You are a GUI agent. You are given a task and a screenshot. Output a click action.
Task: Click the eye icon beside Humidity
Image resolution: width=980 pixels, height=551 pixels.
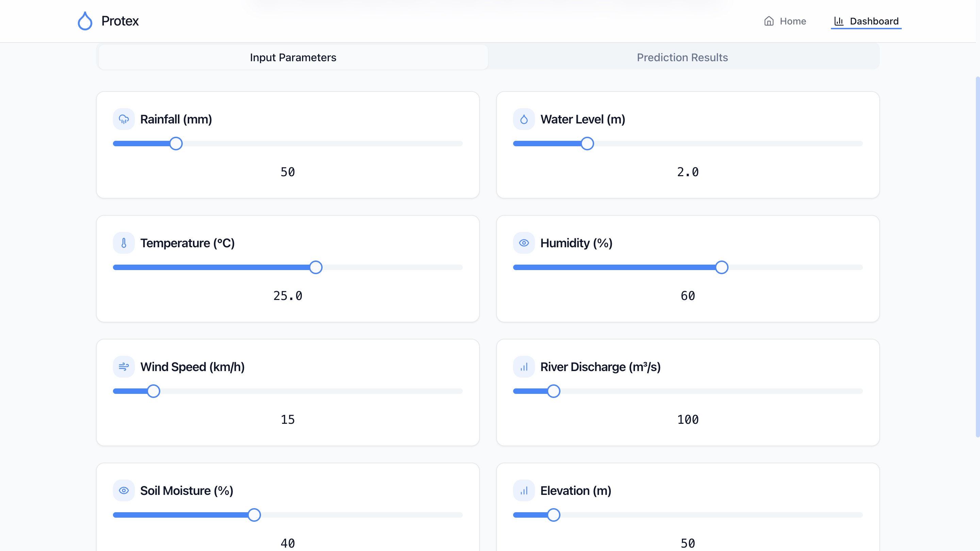(524, 243)
